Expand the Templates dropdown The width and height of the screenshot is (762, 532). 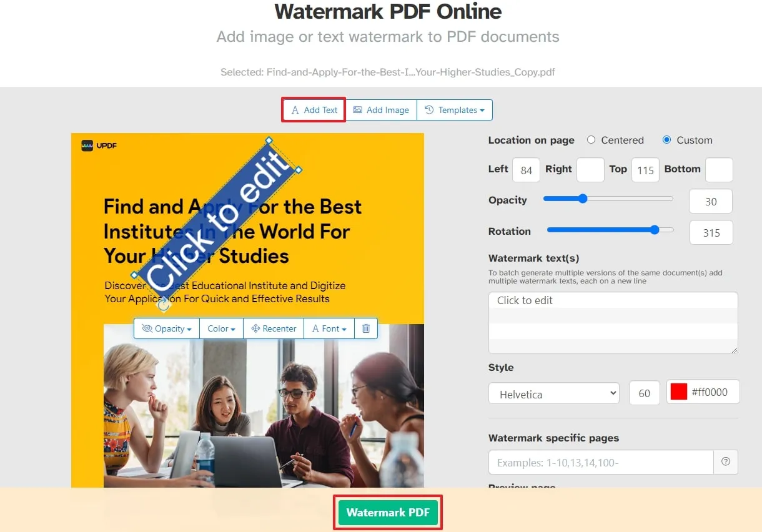pyautogui.click(x=455, y=110)
